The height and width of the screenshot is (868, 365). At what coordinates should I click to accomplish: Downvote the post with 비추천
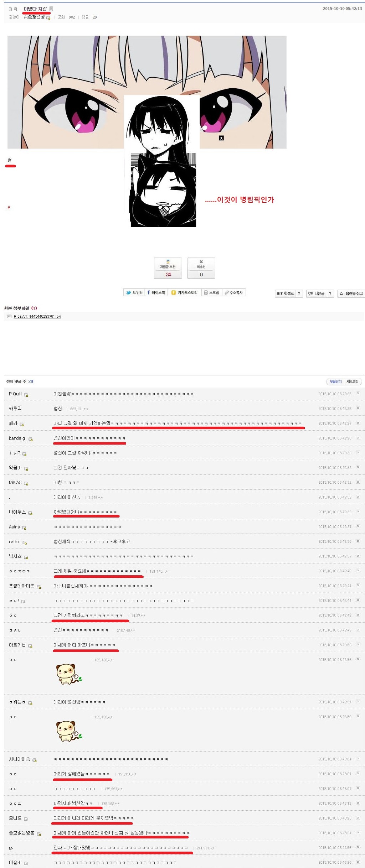coord(201,268)
